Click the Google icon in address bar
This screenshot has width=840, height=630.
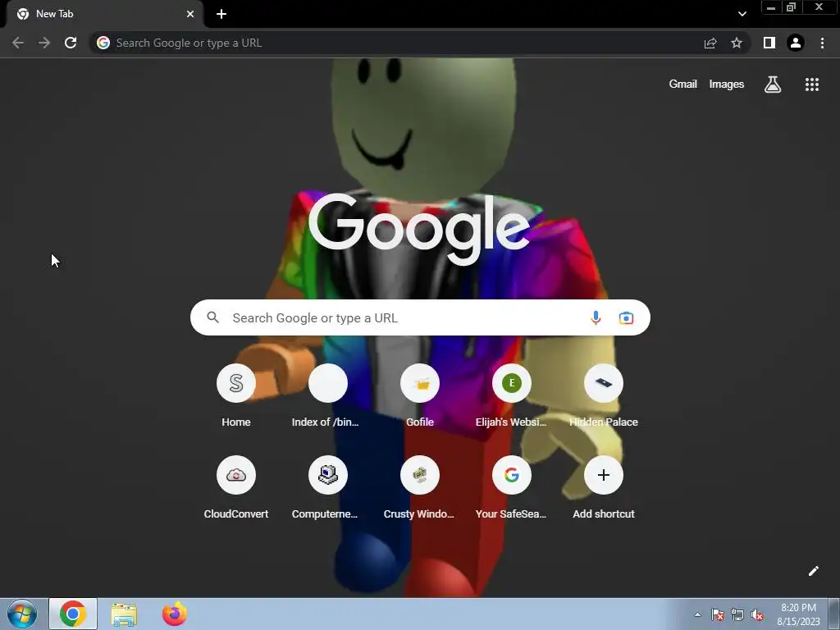pyautogui.click(x=103, y=43)
